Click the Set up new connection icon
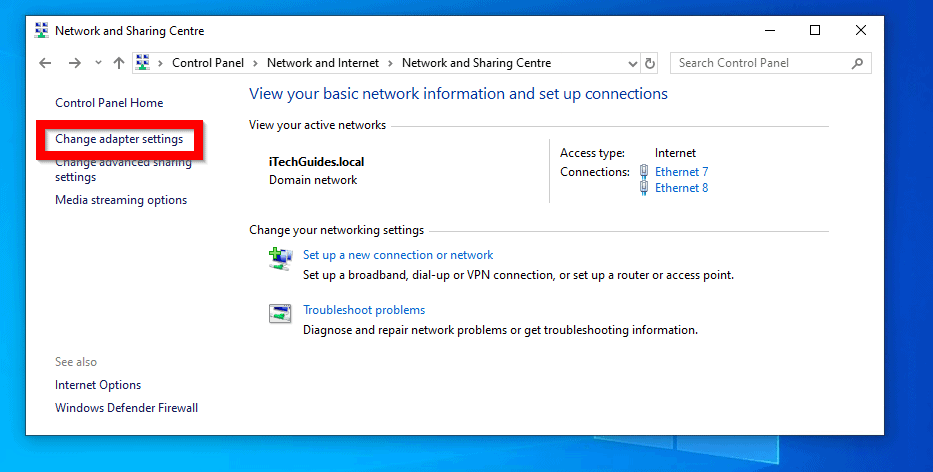933x472 pixels. (x=280, y=260)
